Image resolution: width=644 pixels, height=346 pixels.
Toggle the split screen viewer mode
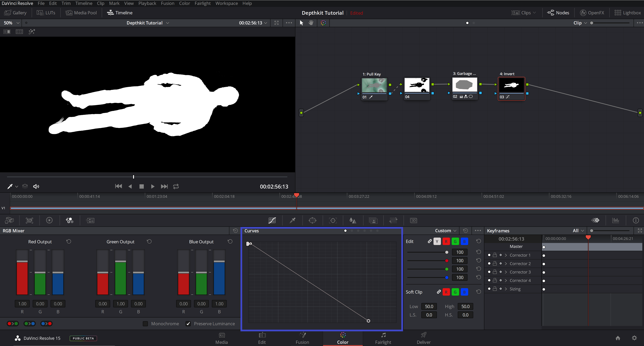point(19,32)
